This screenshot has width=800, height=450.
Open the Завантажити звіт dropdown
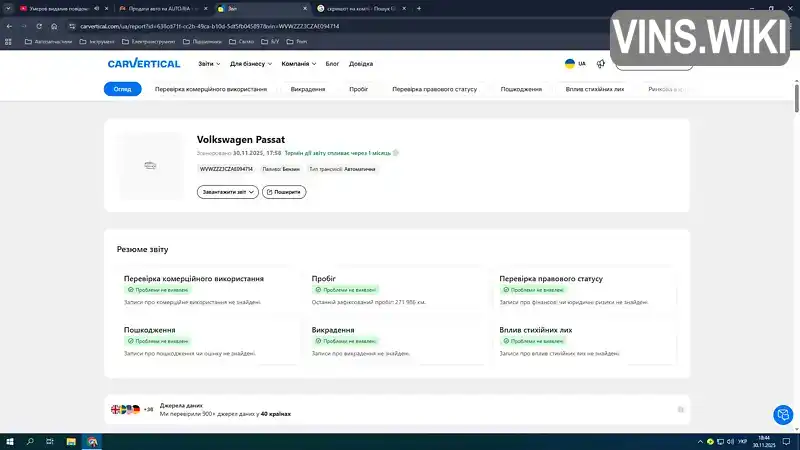[228, 192]
